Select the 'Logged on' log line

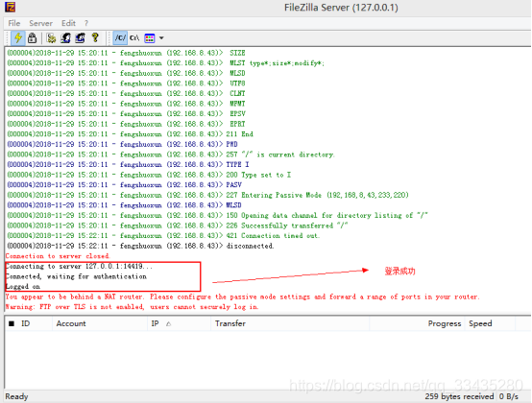[x=23, y=287]
